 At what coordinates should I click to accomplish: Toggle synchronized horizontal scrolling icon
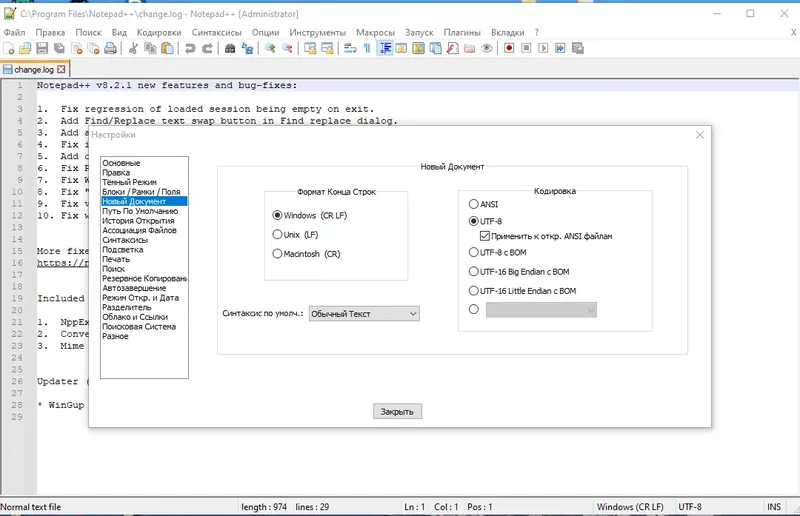point(327,48)
